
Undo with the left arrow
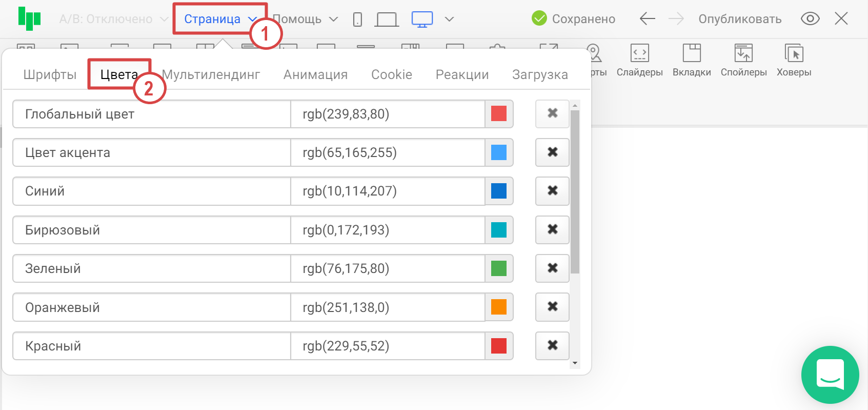pos(647,19)
